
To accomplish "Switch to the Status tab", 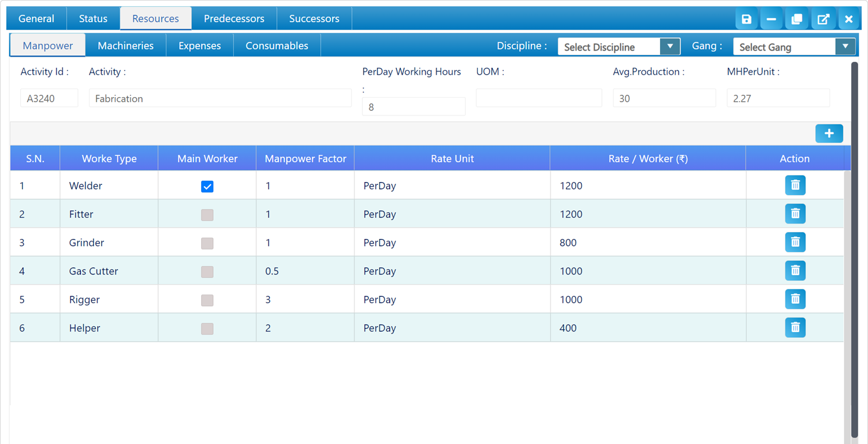I will pyautogui.click(x=93, y=18).
